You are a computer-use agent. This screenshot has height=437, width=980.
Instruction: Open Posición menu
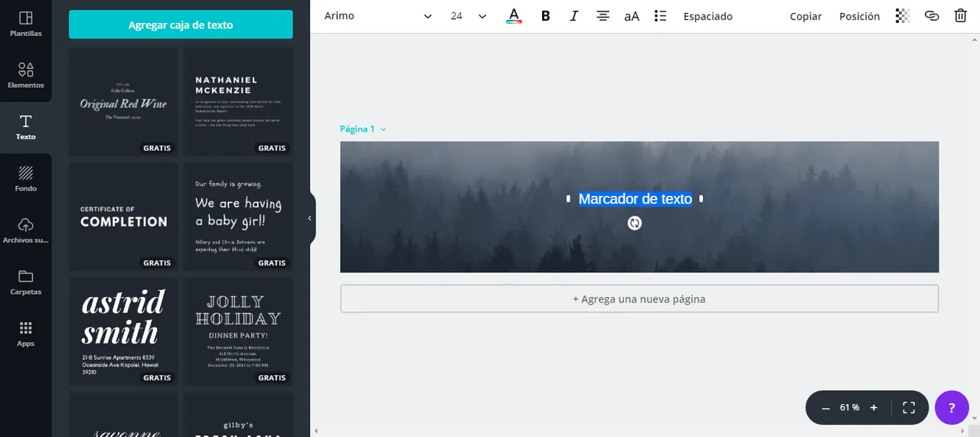[859, 16]
